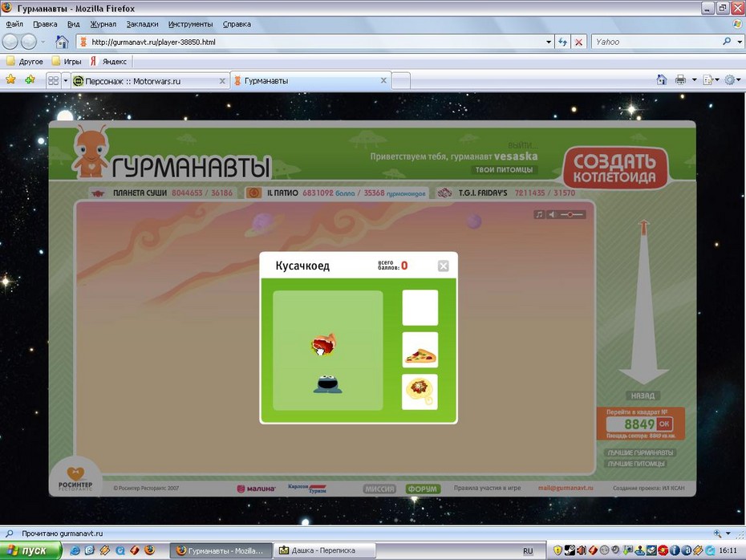746x560 pixels.
Task: Click the МИССИЯ button in footer
Action: pyautogui.click(x=379, y=489)
